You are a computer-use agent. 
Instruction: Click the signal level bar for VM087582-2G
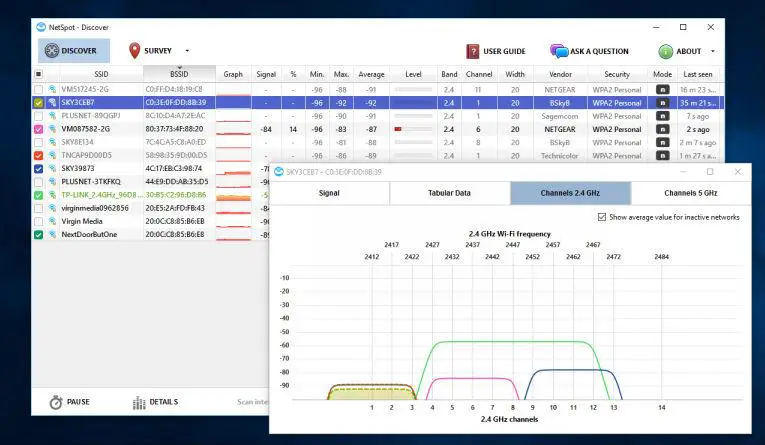tap(413, 129)
